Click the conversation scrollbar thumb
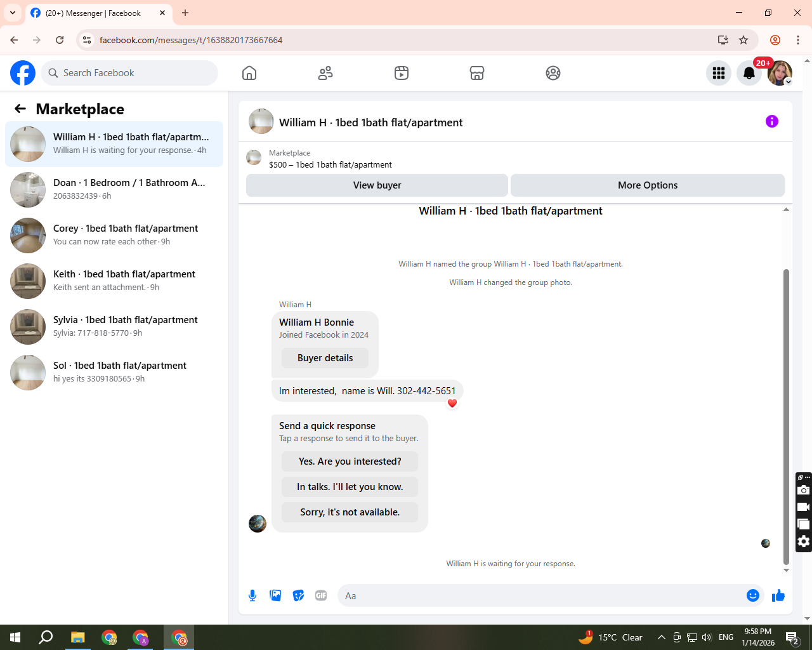This screenshot has width=812, height=650. click(786, 416)
